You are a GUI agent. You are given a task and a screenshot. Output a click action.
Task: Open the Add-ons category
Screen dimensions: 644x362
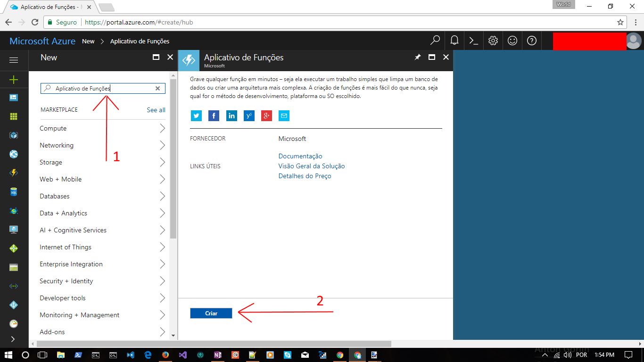(x=102, y=332)
